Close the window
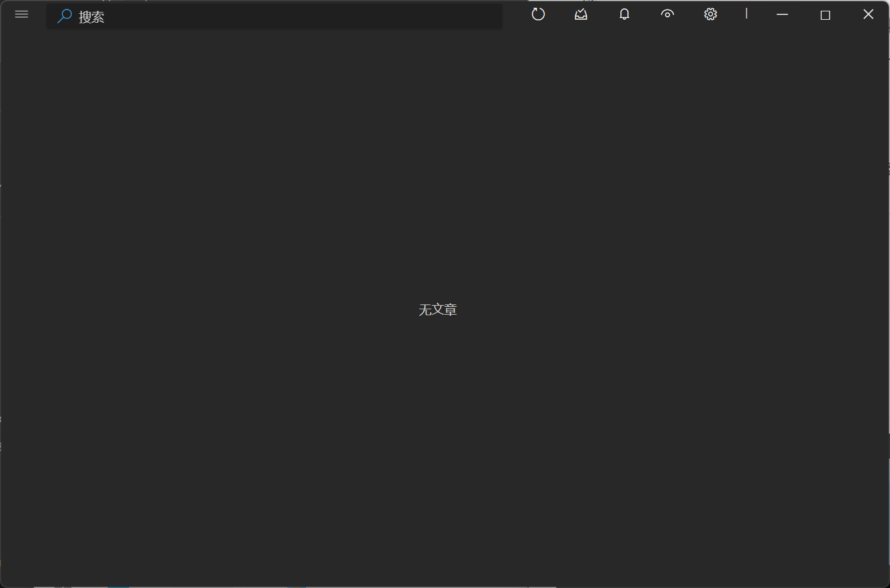Image resolution: width=890 pixels, height=588 pixels. (868, 14)
